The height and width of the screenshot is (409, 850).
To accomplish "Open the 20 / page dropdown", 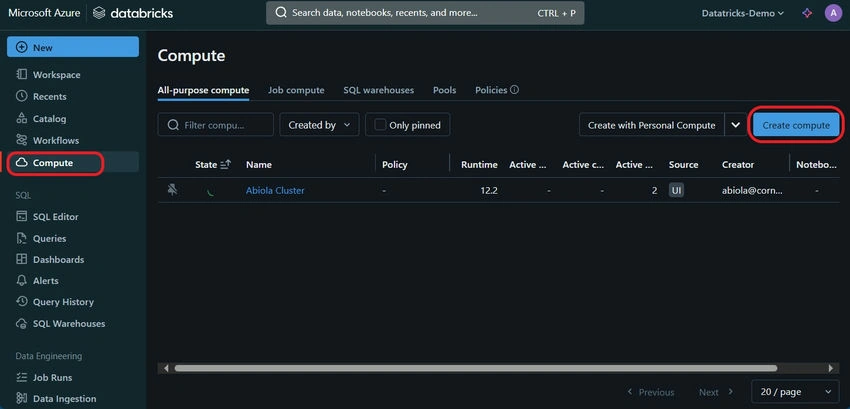I will [x=795, y=392].
